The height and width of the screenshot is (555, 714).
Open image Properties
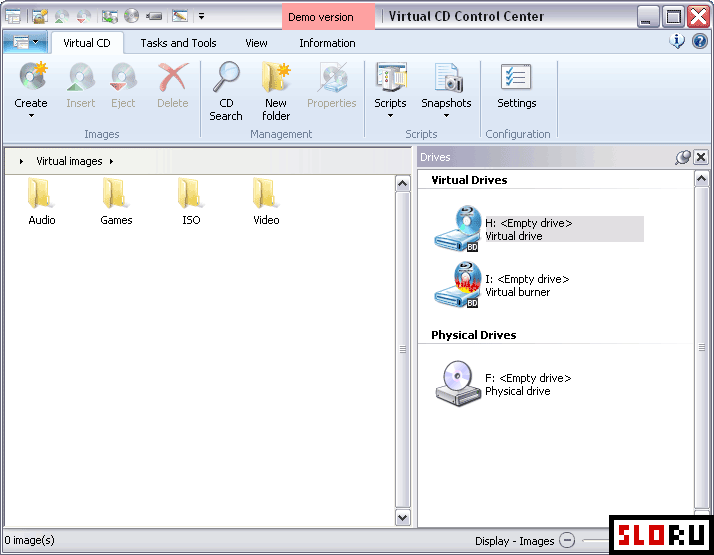click(332, 86)
